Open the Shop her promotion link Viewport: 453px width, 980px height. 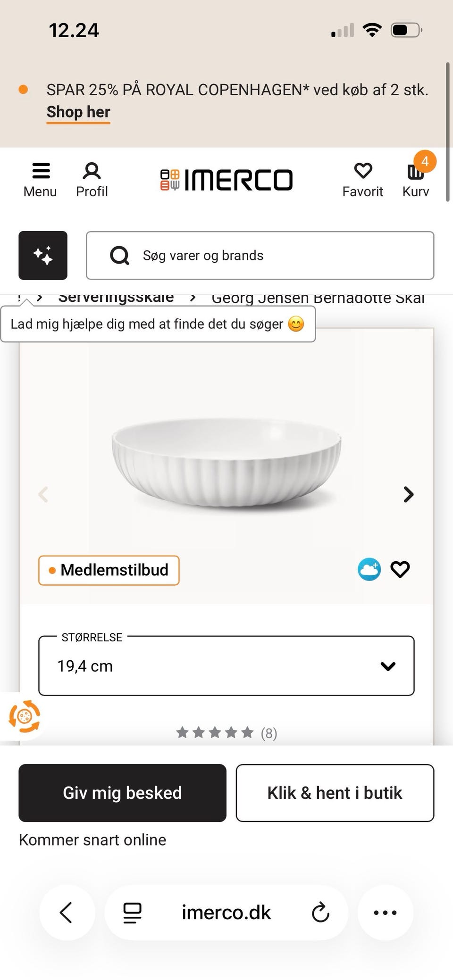(x=78, y=112)
